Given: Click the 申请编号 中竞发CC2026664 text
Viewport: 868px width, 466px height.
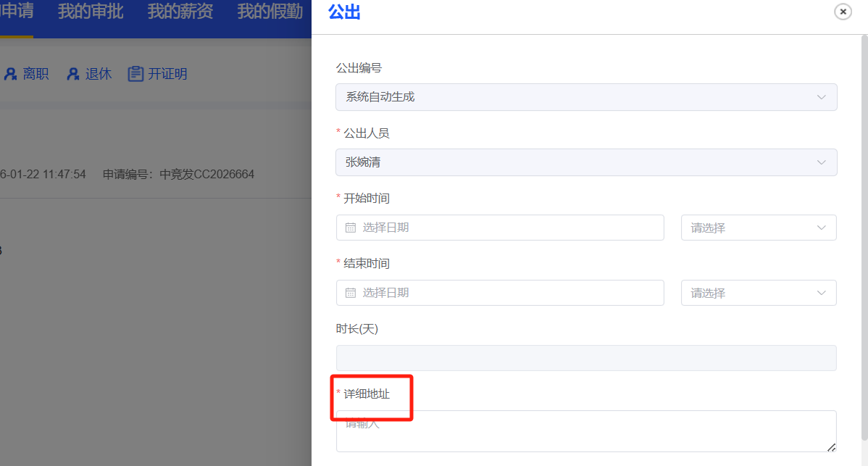Looking at the screenshot, I should [178, 175].
